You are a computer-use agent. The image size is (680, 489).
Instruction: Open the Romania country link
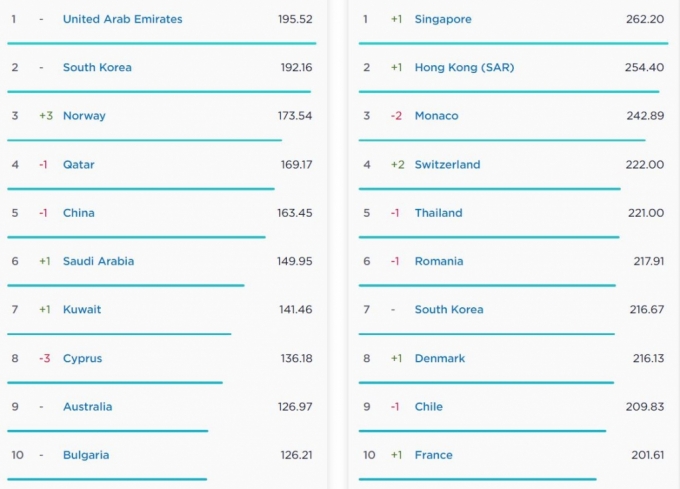[439, 261]
